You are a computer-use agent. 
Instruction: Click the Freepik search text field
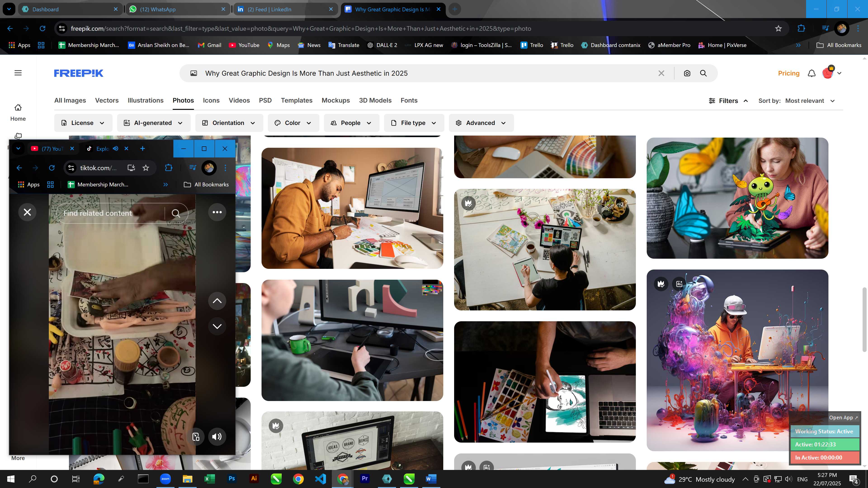click(x=428, y=73)
